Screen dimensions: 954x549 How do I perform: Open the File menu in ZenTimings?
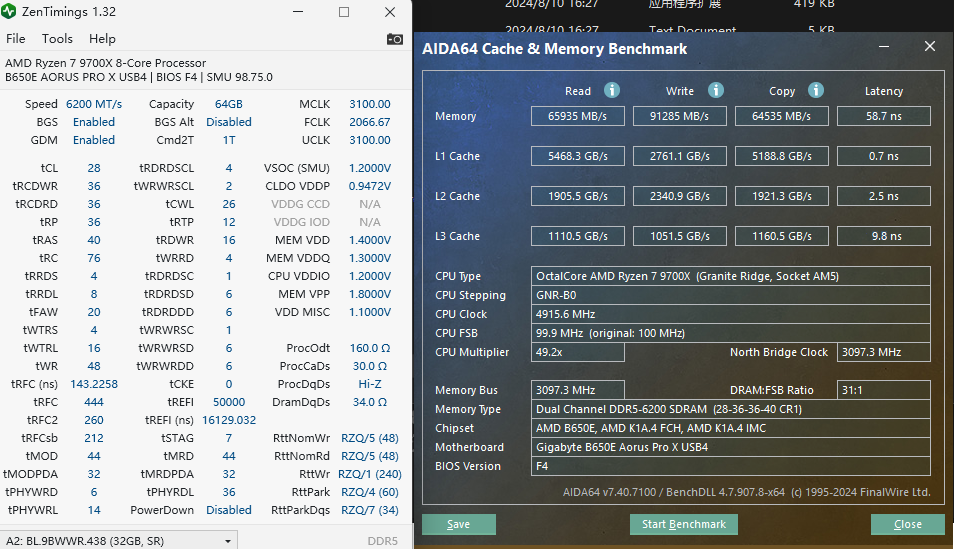pyautogui.click(x=16, y=39)
